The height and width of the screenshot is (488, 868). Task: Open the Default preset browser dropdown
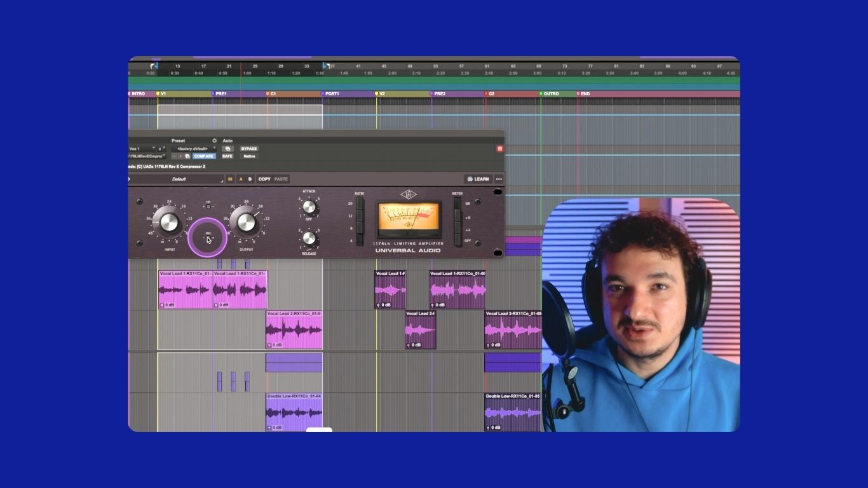click(x=178, y=179)
